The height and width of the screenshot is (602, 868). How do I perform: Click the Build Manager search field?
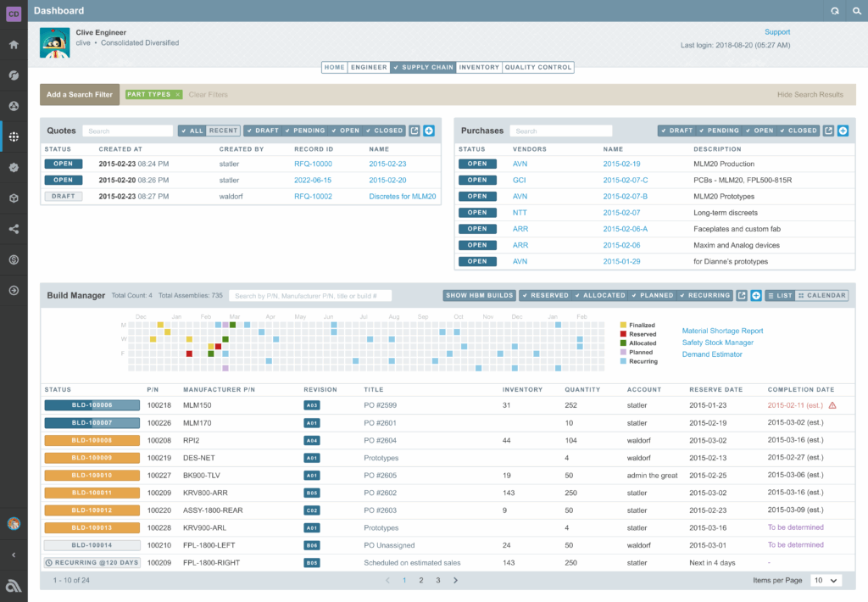310,296
